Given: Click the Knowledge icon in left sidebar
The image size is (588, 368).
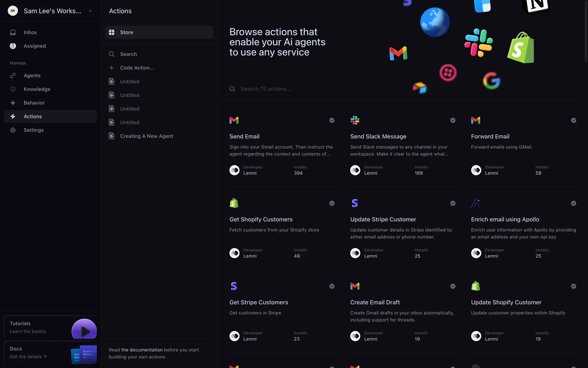Looking at the screenshot, I should point(13,89).
